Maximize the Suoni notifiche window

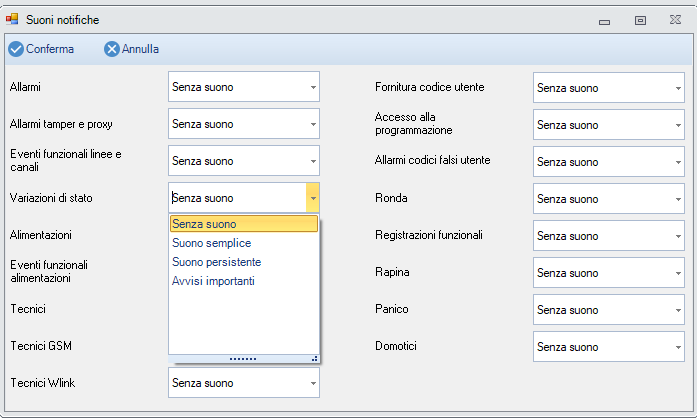point(640,19)
